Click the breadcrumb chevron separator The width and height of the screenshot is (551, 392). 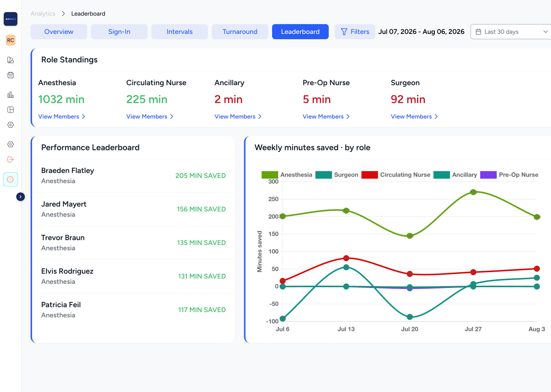coord(63,14)
